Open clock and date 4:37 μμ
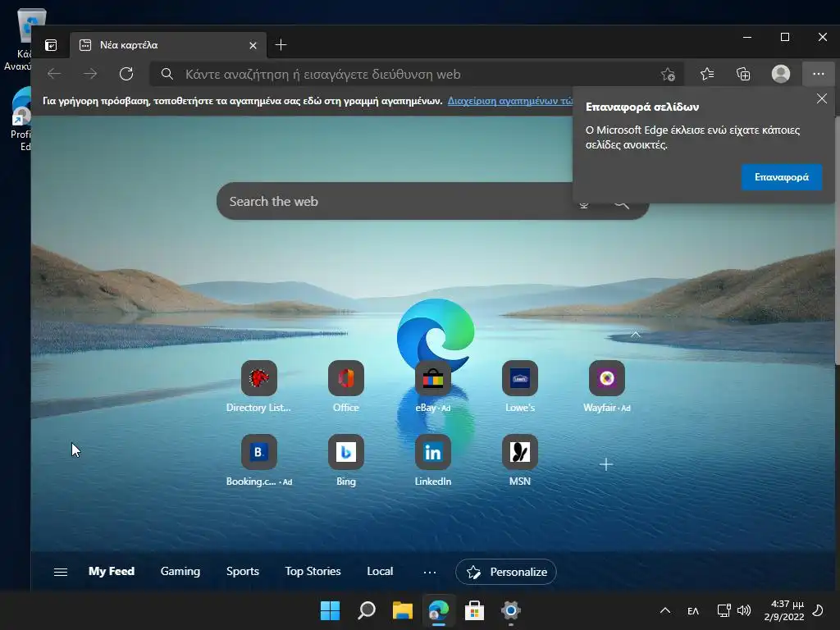 click(783, 610)
